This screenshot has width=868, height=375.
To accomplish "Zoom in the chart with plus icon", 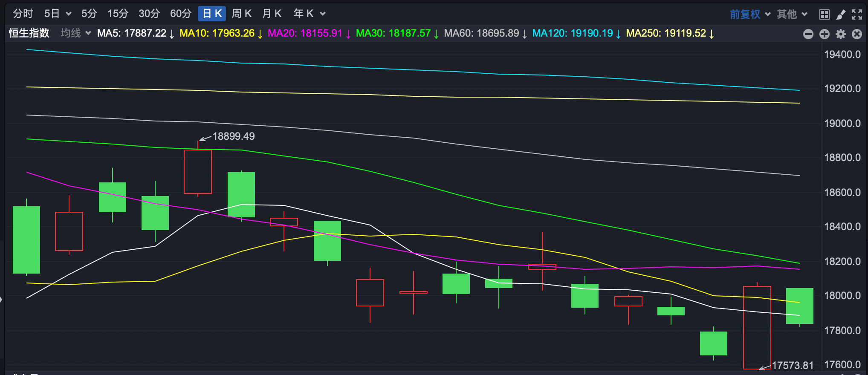I will [824, 34].
